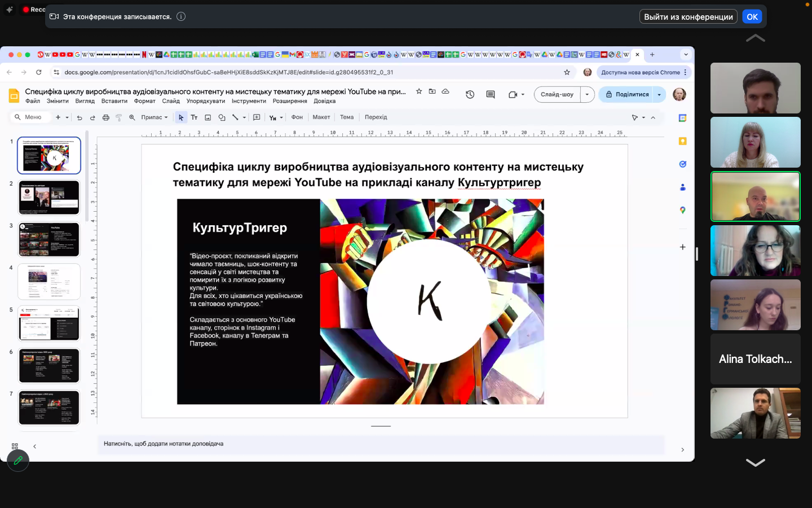
Task: Expand the new slide dropdown arrow
Action: (67, 117)
